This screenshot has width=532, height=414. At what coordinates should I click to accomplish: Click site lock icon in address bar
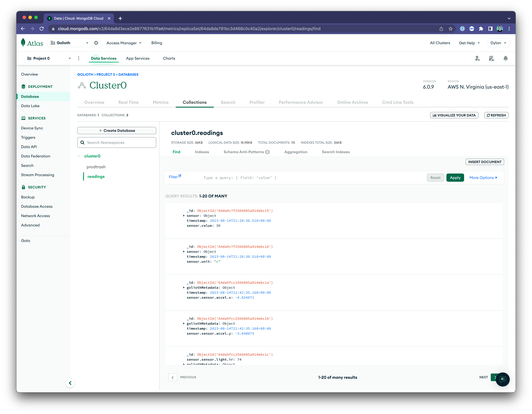[53, 29]
